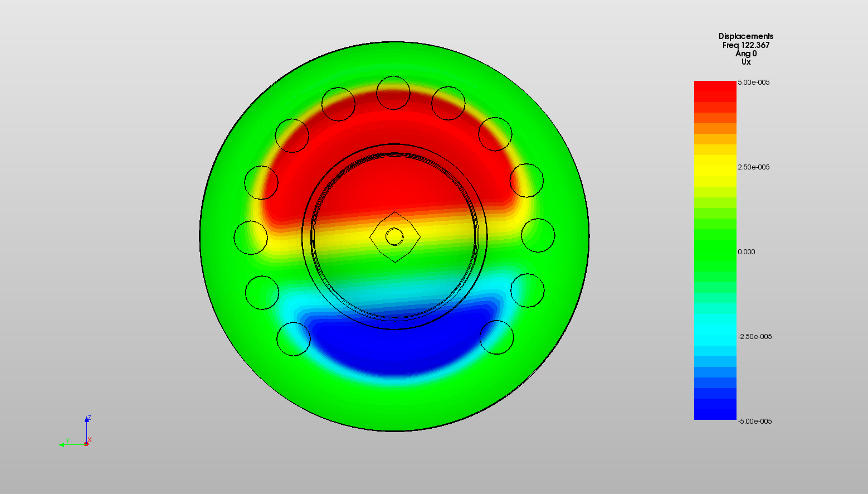Click the diamond outline around the hub center

[382, 225]
